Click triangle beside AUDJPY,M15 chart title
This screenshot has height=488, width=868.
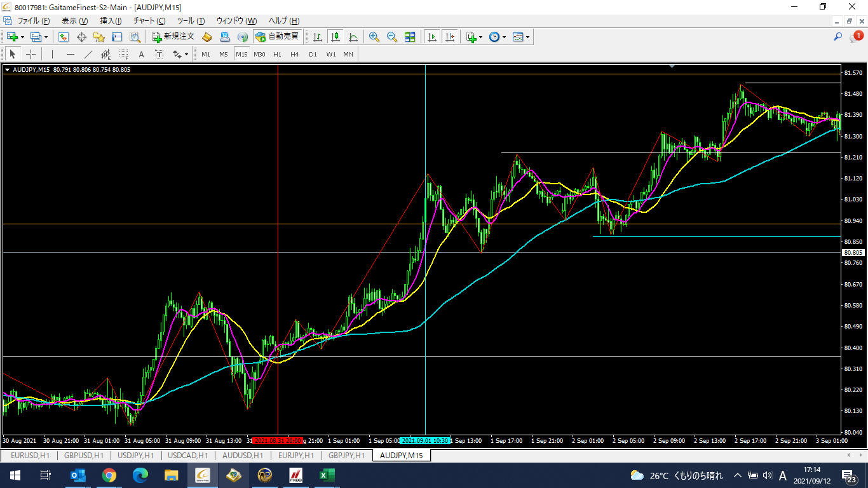(7, 69)
